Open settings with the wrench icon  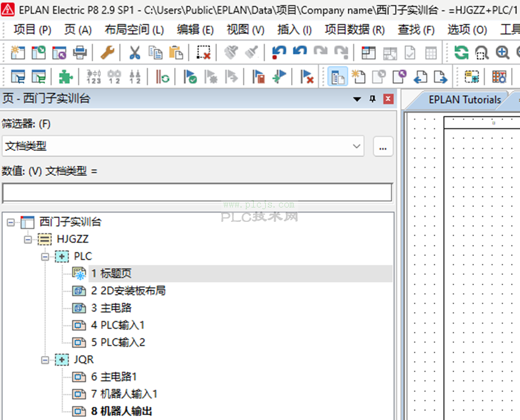pos(107,53)
